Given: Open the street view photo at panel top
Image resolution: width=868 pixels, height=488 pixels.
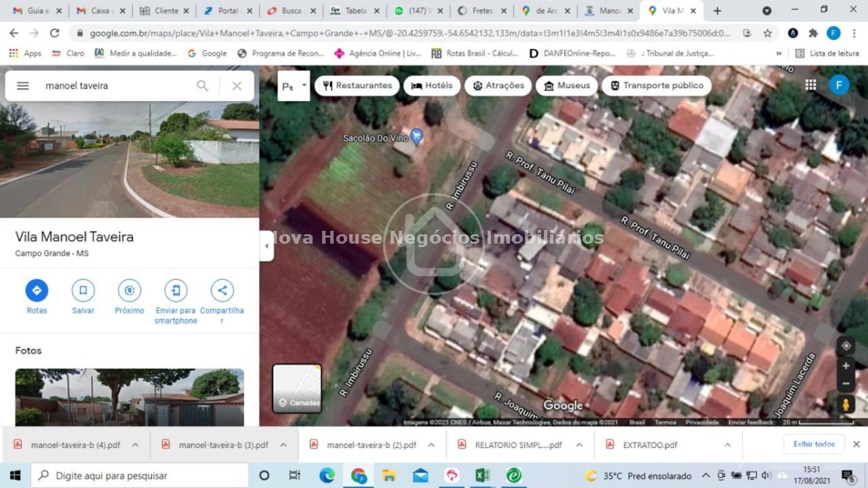Looking at the screenshot, I should pyautogui.click(x=130, y=160).
